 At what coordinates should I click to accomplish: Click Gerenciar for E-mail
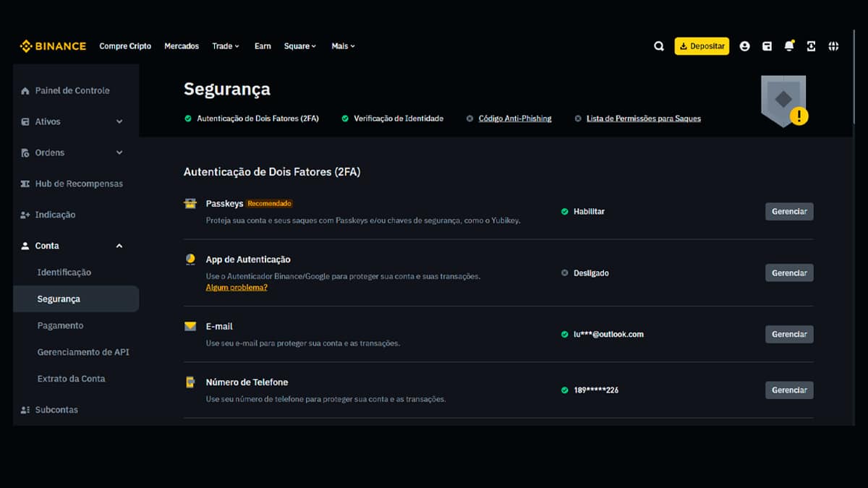(789, 335)
